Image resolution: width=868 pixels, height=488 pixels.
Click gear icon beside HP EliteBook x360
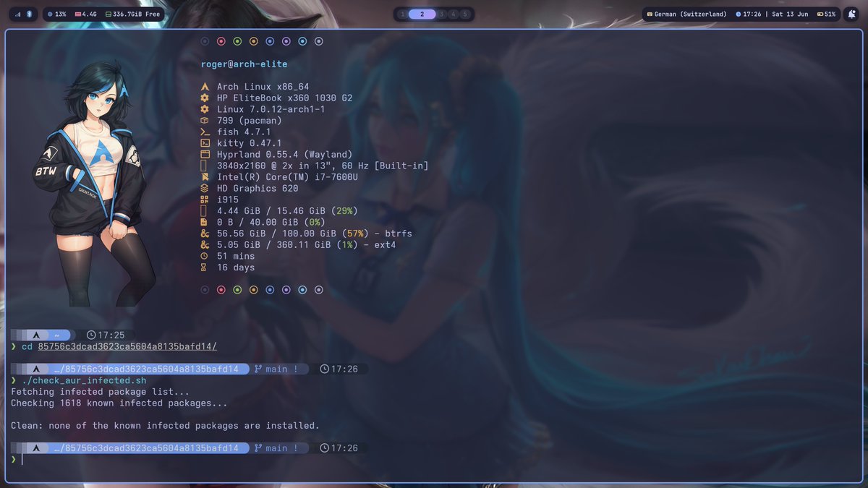point(205,98)
